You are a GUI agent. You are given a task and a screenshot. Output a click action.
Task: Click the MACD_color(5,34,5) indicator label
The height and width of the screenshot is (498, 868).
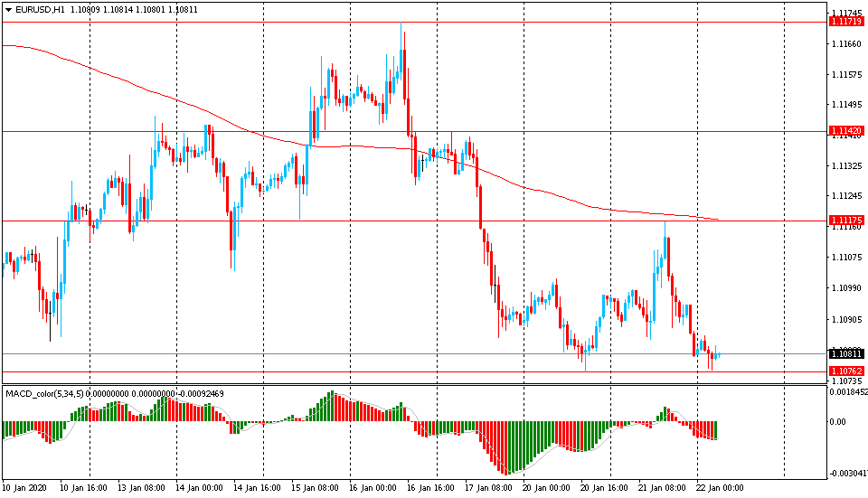(44, 393)
